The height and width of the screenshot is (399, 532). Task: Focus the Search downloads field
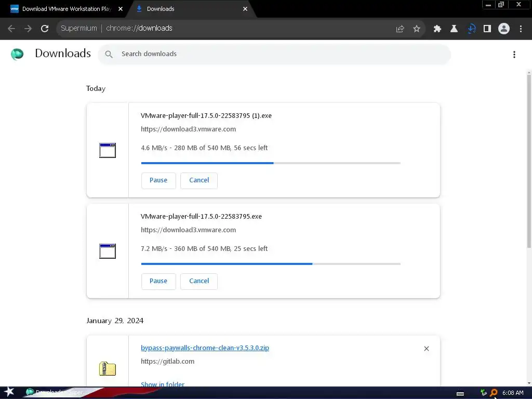click(274, 54)
